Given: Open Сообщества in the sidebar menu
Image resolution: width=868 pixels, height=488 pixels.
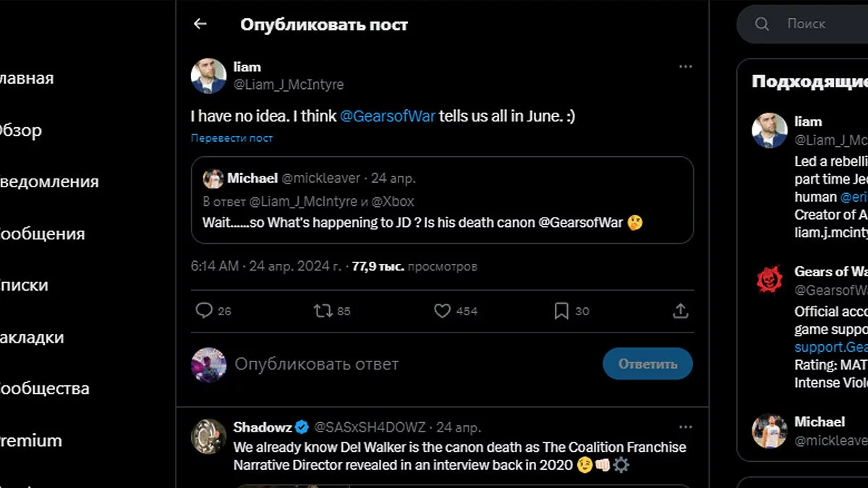Looking at the screenshot, I should coord(43,388).
